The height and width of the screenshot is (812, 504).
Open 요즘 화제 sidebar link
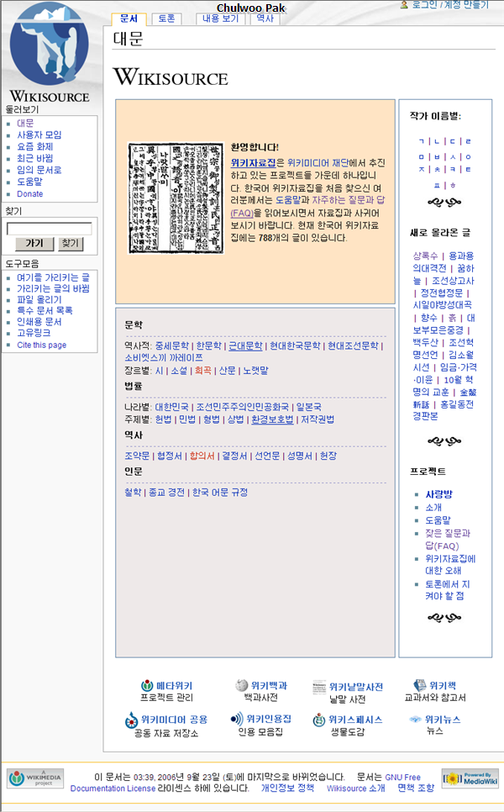coord(35,146)
